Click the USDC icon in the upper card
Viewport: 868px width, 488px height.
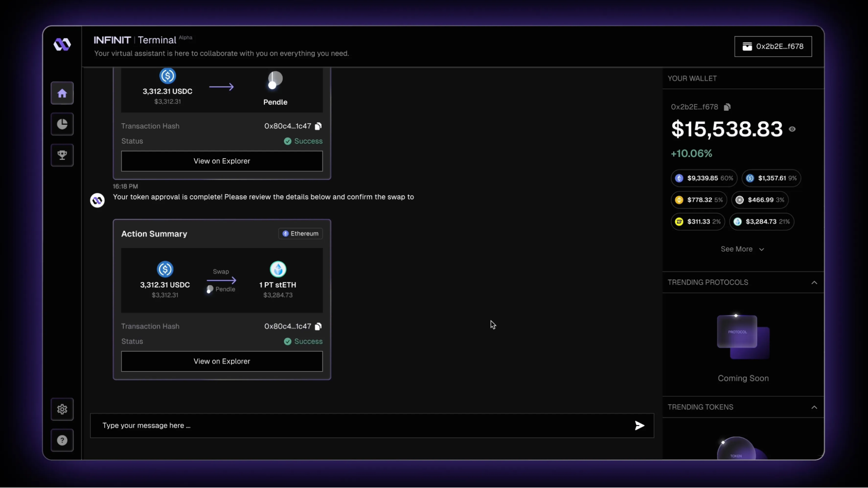coord(167,76)
